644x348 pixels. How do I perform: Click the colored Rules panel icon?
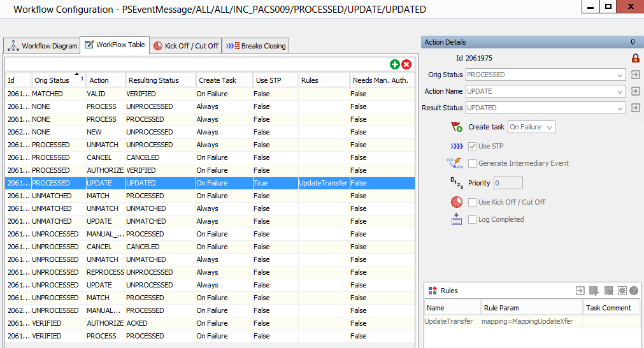(433, 291)
